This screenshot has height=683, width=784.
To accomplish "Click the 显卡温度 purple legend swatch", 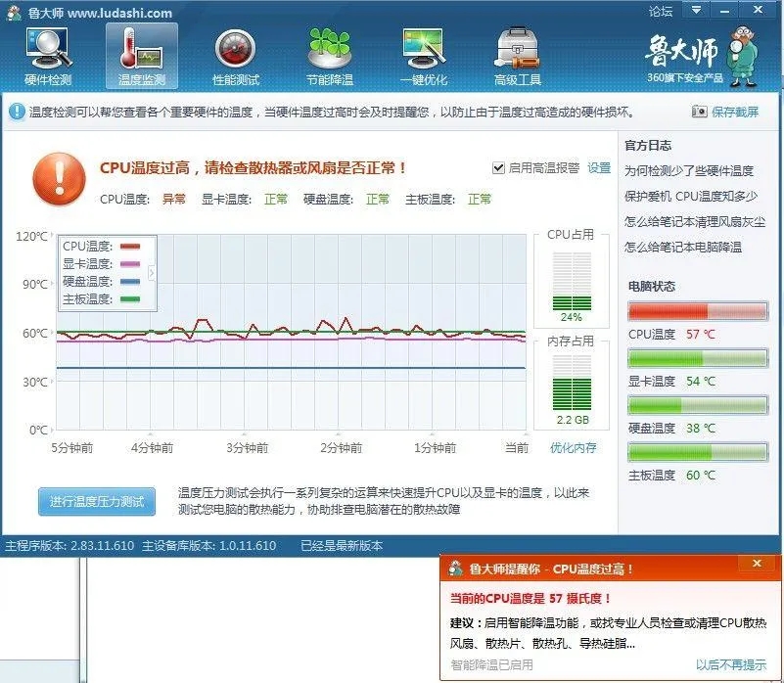I will coord(130,264).
